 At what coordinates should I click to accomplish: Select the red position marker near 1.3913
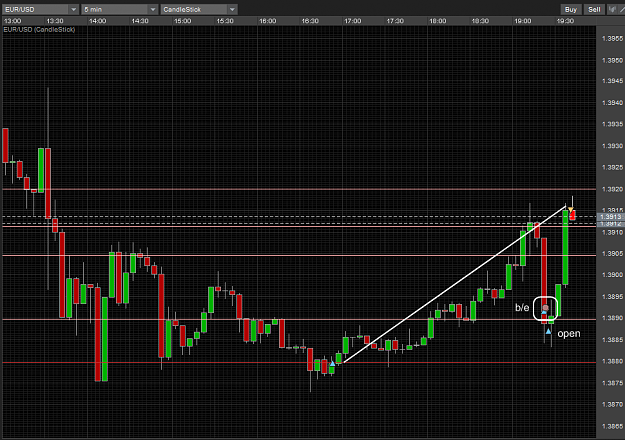pyautogui.click(x=573, y=216)
